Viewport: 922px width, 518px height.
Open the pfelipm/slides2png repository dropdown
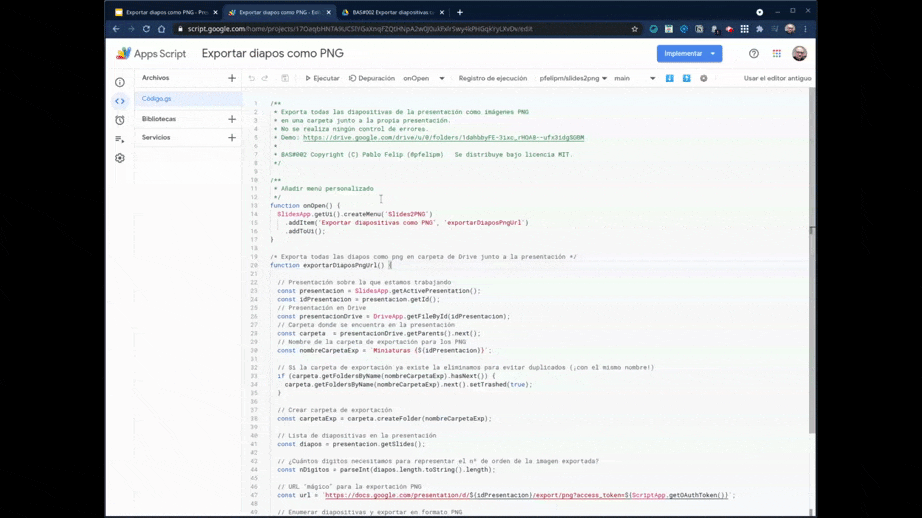click(573, 78)
